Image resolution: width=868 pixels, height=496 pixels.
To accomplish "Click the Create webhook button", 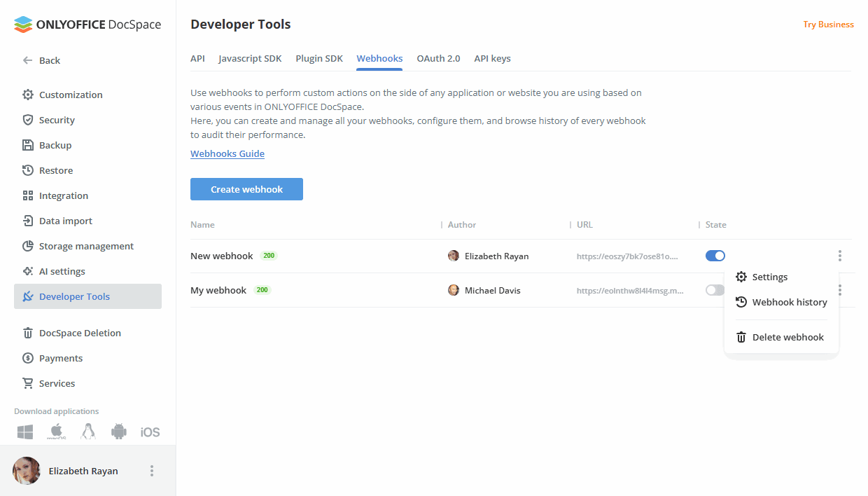I will [246, 188].
